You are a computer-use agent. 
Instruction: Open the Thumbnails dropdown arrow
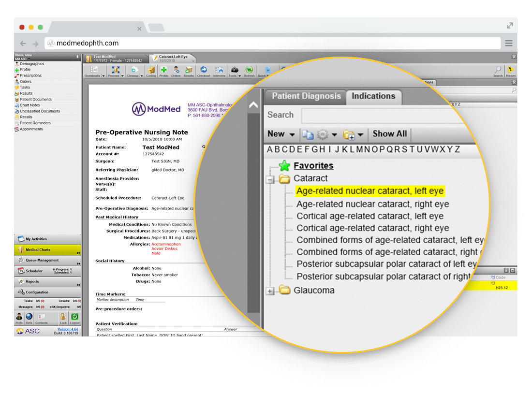[x=103, y=76]
